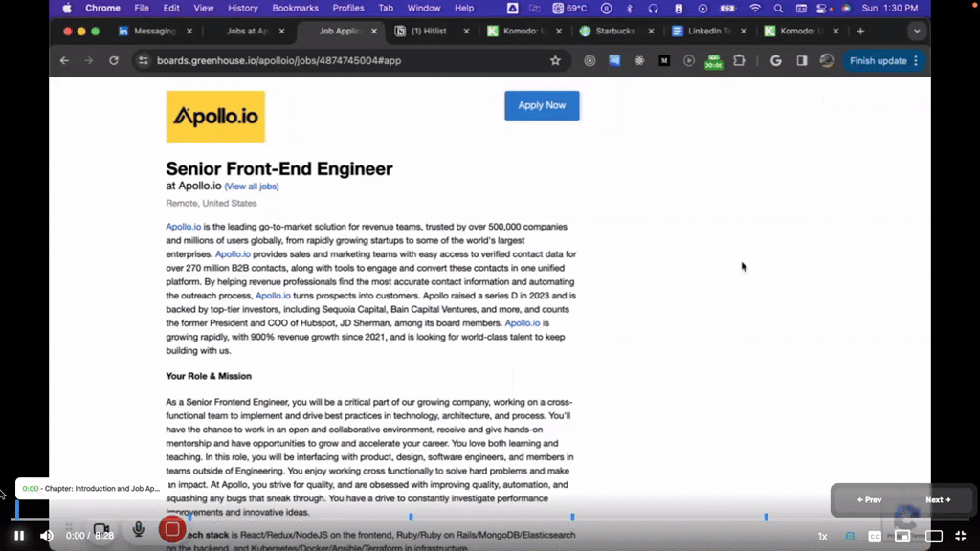Image resolution: width=980 pixels, height=551 pixels.
Task: Click the Google extension icon in the toolbar
Action: (776, 60)
